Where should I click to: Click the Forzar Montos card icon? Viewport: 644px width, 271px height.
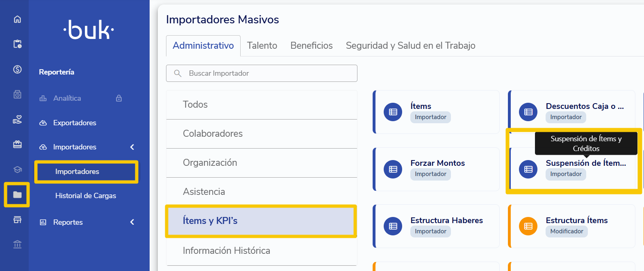393,169
